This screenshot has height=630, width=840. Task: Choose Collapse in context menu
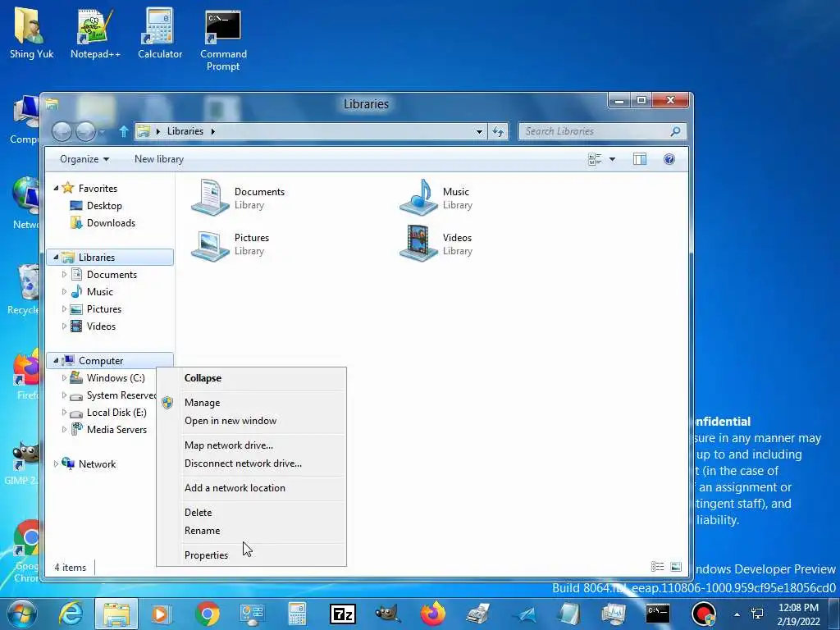251,377
